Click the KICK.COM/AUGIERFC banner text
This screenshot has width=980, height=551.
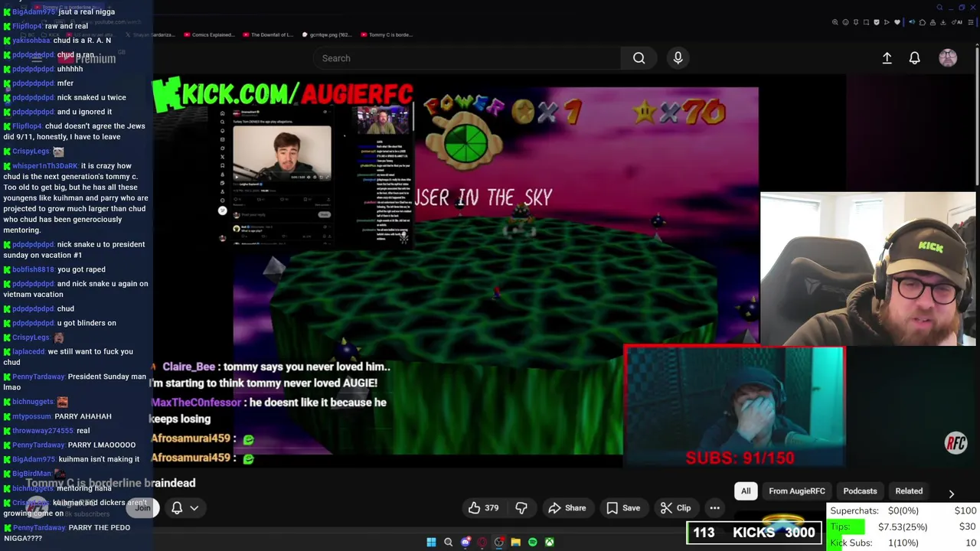283,93
